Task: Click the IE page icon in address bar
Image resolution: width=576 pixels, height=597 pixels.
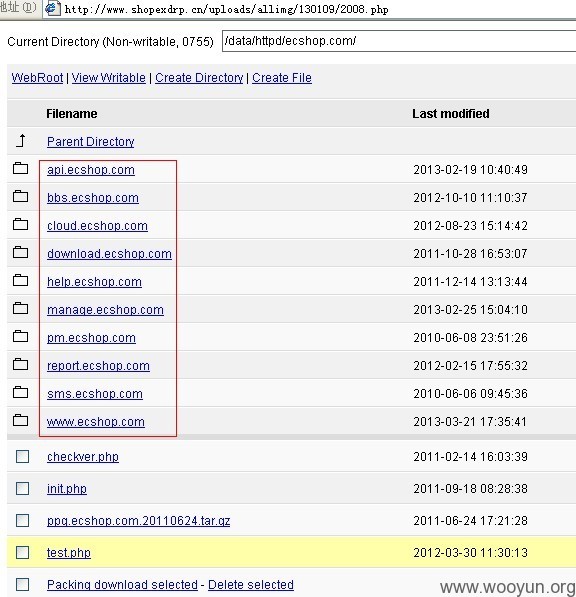Action: point(53,8)
